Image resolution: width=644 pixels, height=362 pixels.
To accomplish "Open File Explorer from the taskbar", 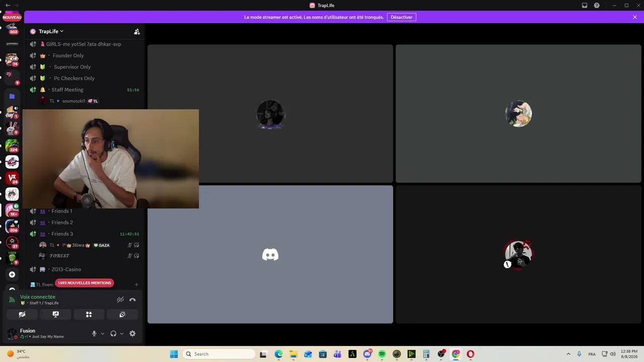I will pos(293,354).
